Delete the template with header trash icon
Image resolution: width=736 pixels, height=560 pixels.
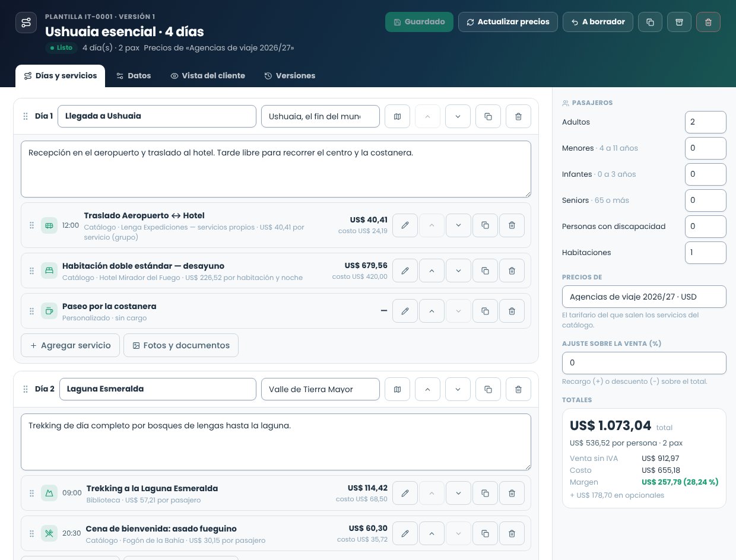tap(708, 22)
